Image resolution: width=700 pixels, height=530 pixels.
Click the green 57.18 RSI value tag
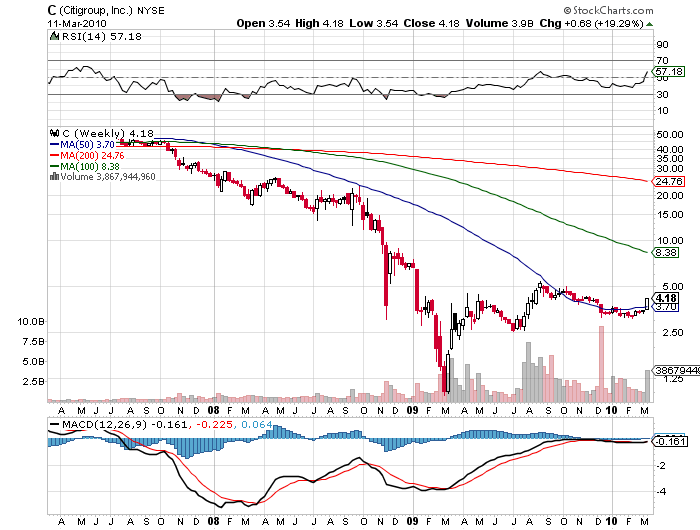[x=668, y=71]
